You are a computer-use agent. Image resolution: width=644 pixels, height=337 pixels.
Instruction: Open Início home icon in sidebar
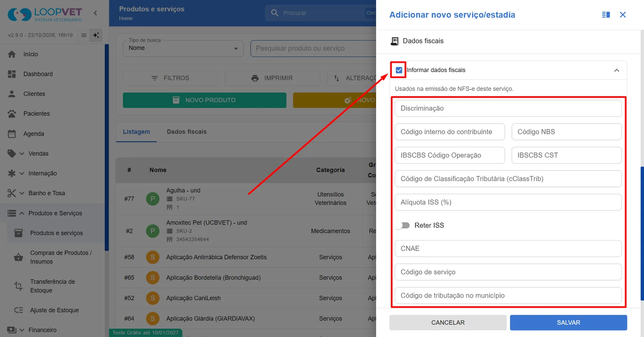12,54
